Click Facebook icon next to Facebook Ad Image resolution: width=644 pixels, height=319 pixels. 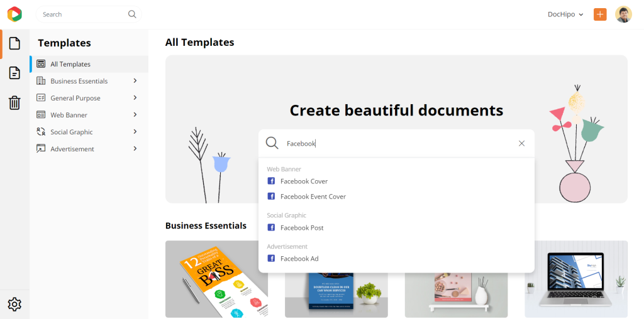pos(271,258)
